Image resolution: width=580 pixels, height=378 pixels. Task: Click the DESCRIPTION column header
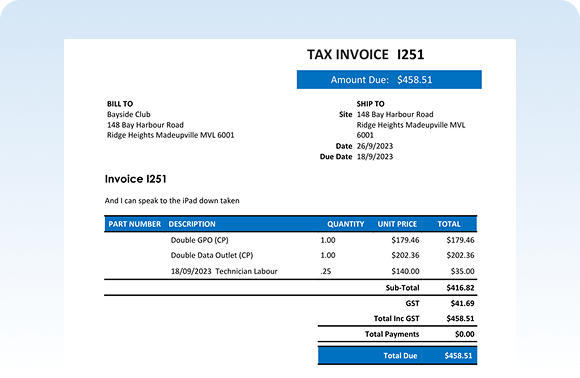pyautogui.click(x=192, y=224)
